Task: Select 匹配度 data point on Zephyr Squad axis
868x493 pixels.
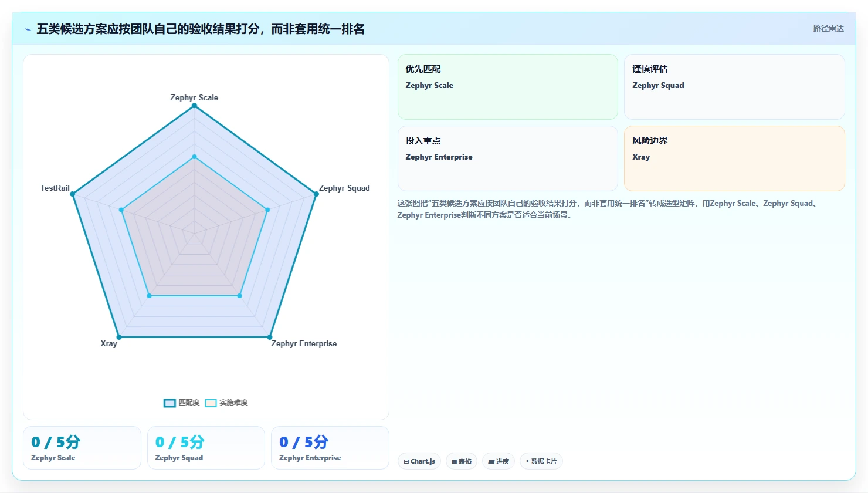Action: coord(316,194)
